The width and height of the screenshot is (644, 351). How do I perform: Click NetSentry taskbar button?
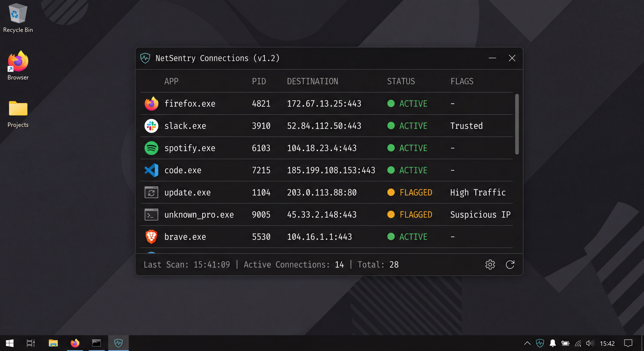pos(118,343)
